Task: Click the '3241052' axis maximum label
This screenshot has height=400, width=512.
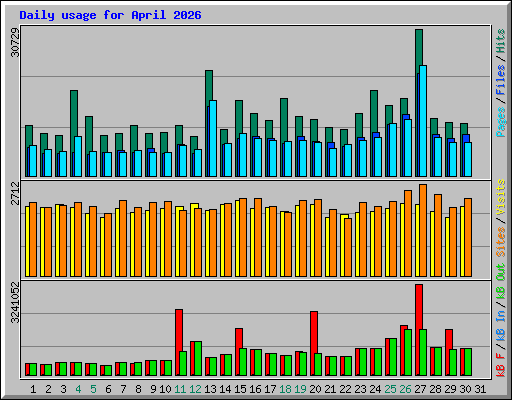Action: pos(15,303)
